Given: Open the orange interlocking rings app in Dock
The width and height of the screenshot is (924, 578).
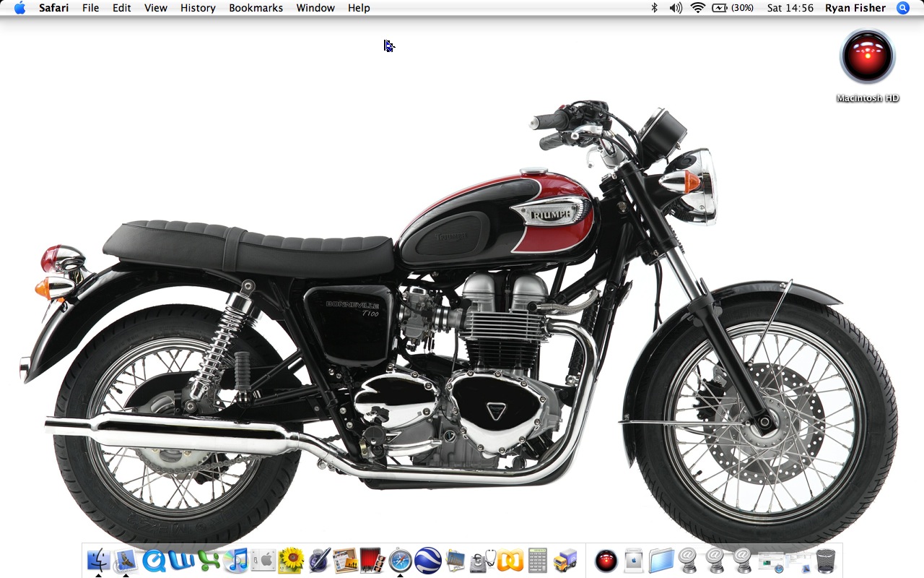Looking at the screenshot, I should point(510,561).
